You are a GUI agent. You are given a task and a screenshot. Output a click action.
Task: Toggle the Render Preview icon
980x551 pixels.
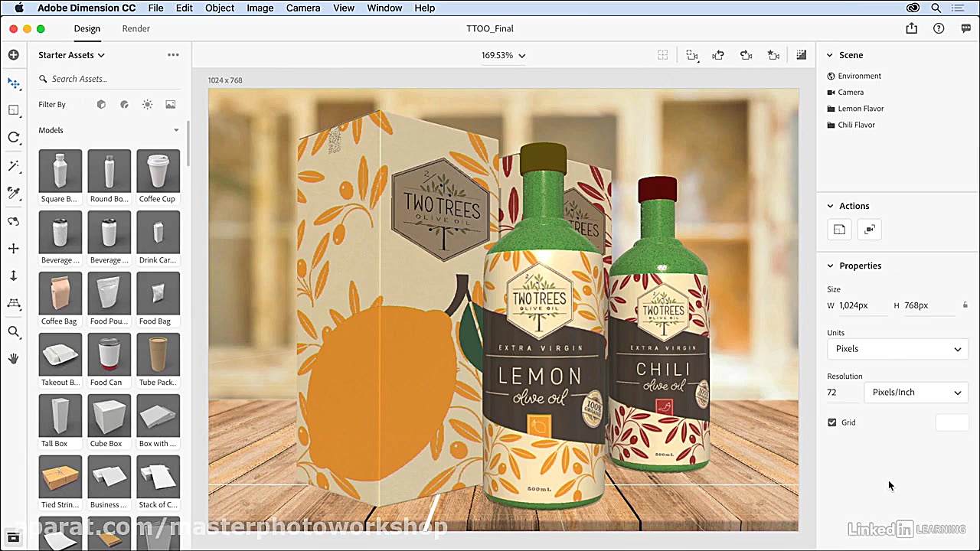801,55
